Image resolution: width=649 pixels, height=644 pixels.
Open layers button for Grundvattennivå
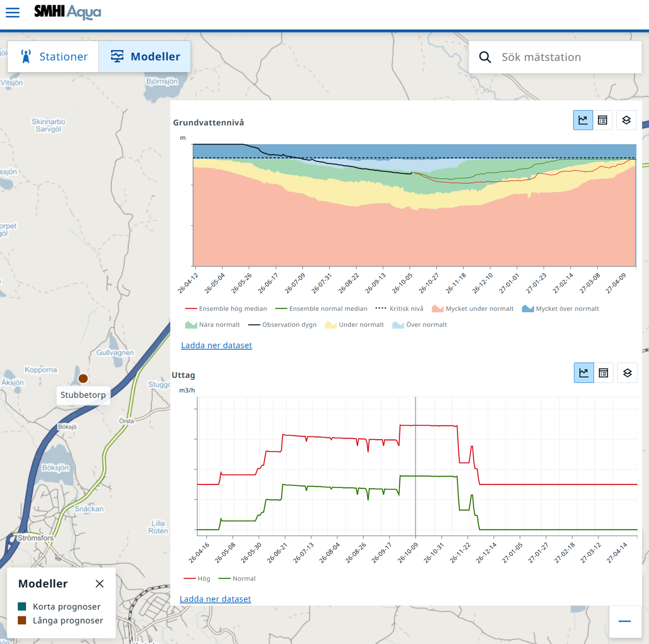click(x=626, y=120)
